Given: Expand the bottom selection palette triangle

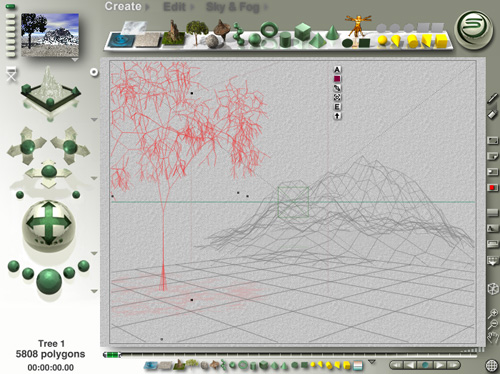Looking at the screenshot, I should point(372,362).
